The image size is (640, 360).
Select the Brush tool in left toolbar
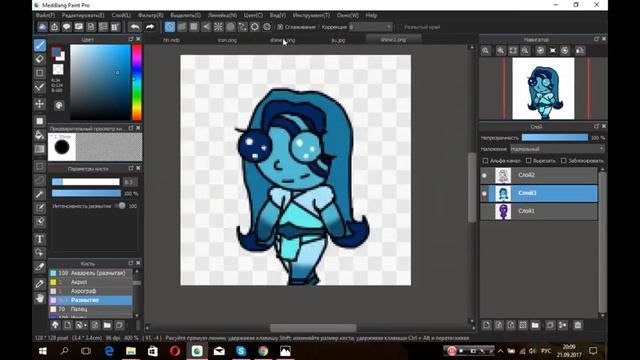[x=40, y=45]
